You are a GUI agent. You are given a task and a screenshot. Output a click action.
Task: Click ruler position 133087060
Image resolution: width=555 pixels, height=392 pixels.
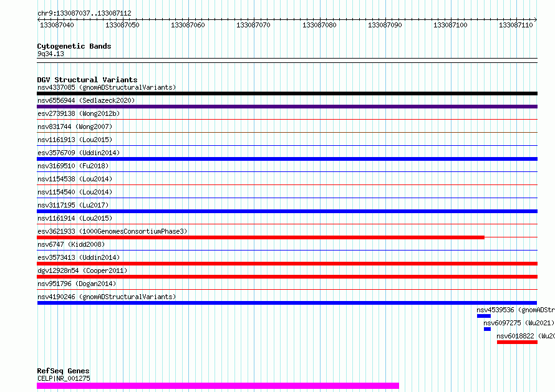pos(188,25)
